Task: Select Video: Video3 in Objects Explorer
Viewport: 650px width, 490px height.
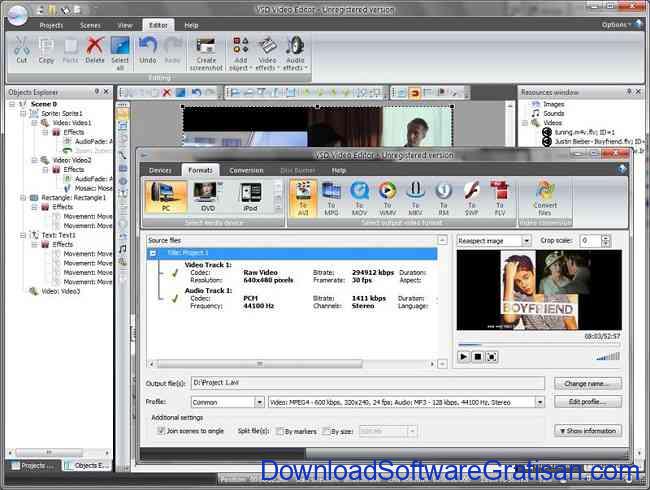Action: 60,291
